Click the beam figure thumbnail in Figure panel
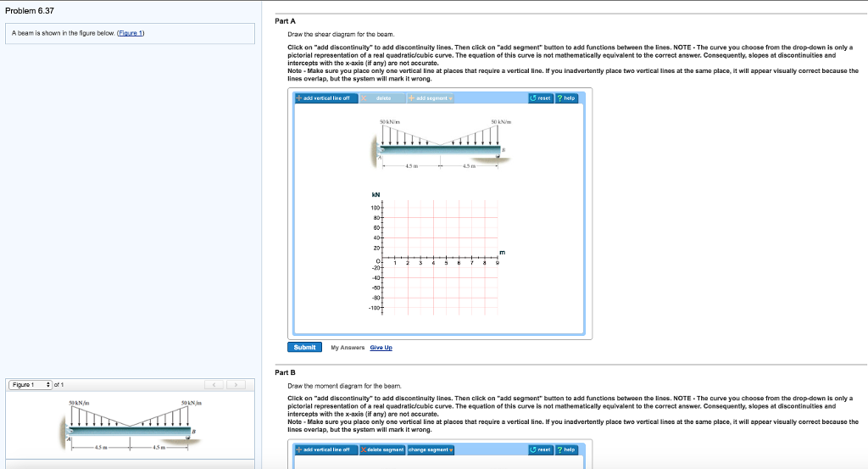The image size is (868, 469). coord(131,425)
